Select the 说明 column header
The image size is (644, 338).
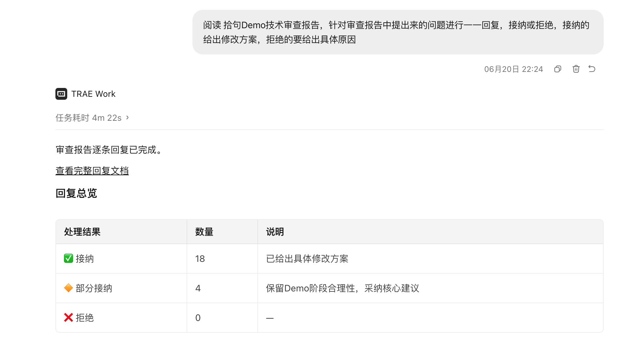pyautogui.click(x=275, y=232)
